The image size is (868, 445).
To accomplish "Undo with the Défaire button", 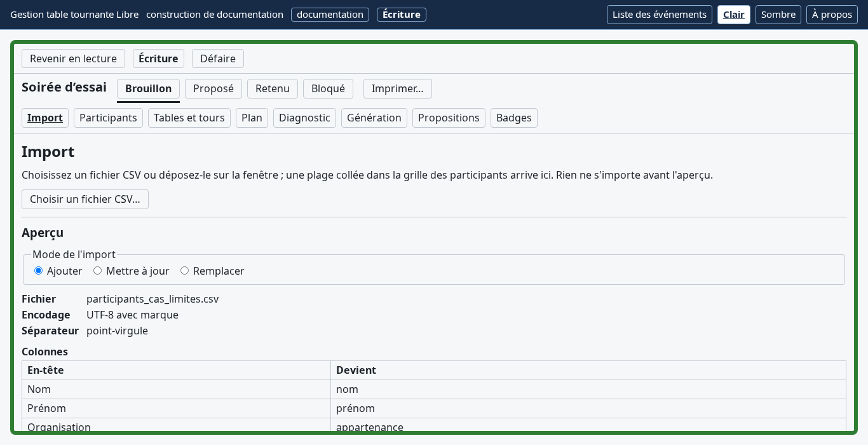I will pyautogui.click(x=218, y=58).
